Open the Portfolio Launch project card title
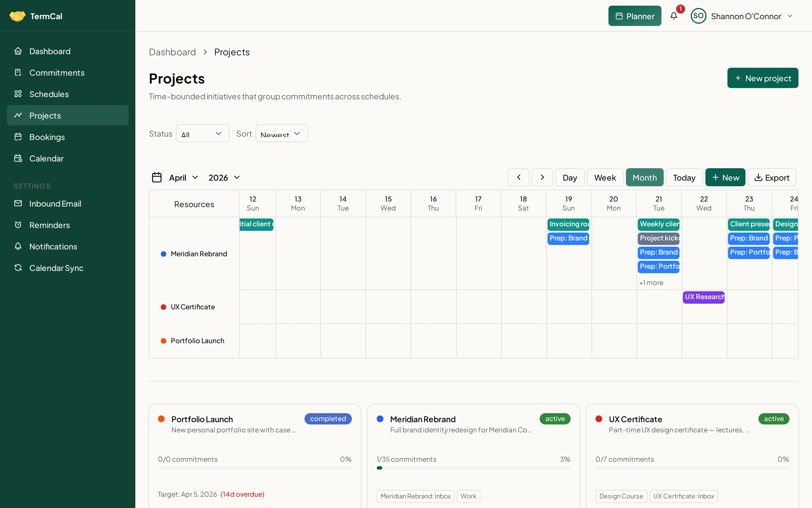Screen dimensions: 812x508 click(202, 419)
